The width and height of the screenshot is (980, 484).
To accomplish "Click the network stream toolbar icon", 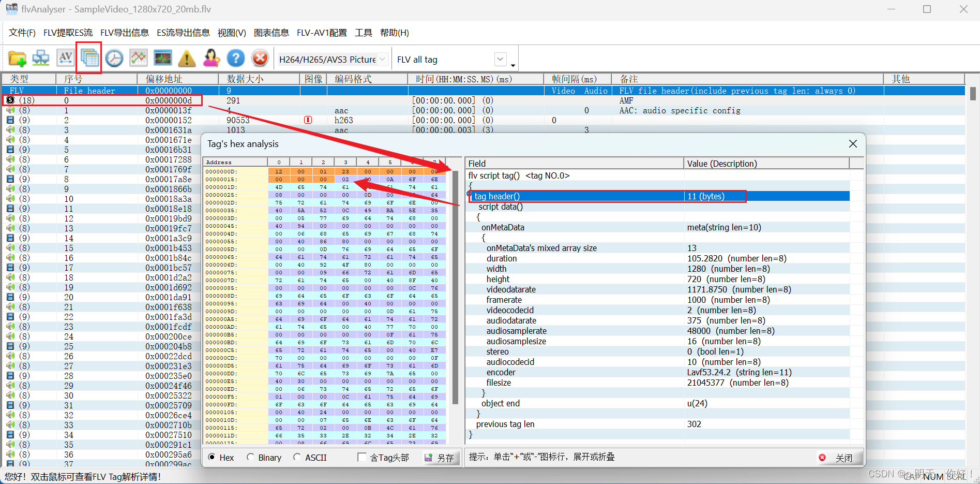I will click(41, 58).
